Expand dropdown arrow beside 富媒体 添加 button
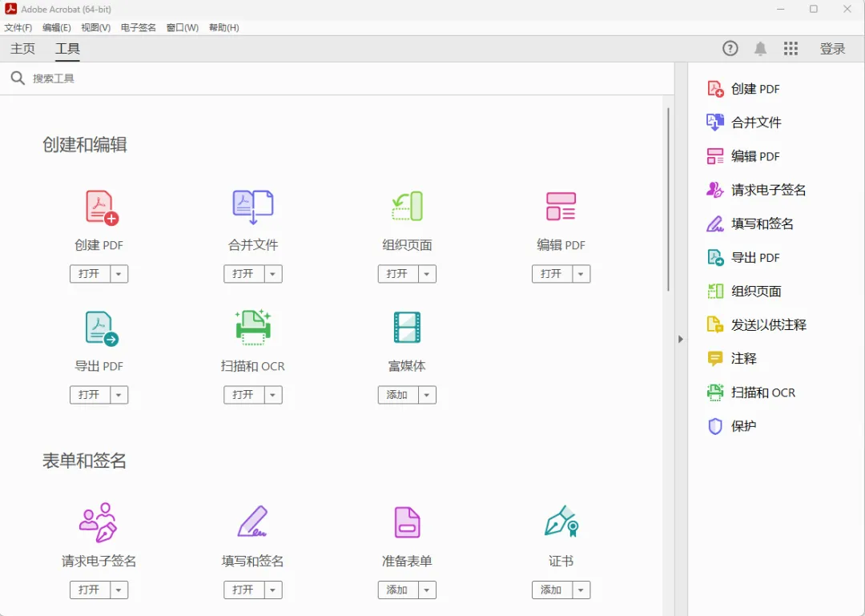This screenshot has width=865, height=616. point(426,395)
